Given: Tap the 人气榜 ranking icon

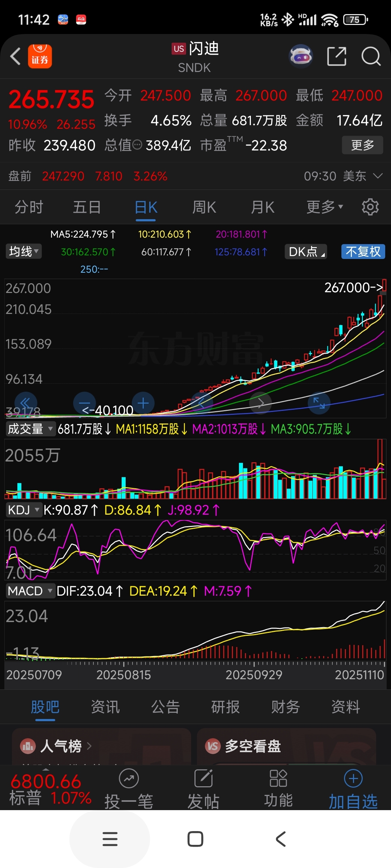Looking at the screenshot, I should click(28, 746).
